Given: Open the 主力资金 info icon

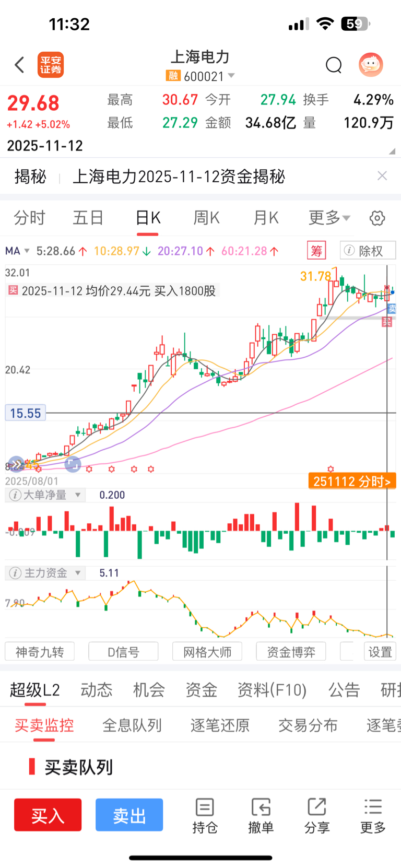Looking at the screenshot, I should pos(15,573).
